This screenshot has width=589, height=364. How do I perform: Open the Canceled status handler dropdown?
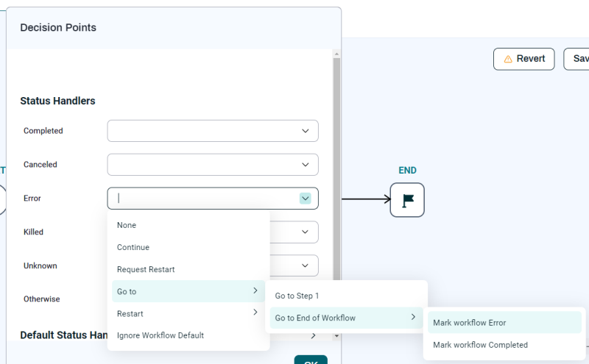point(213,165)
